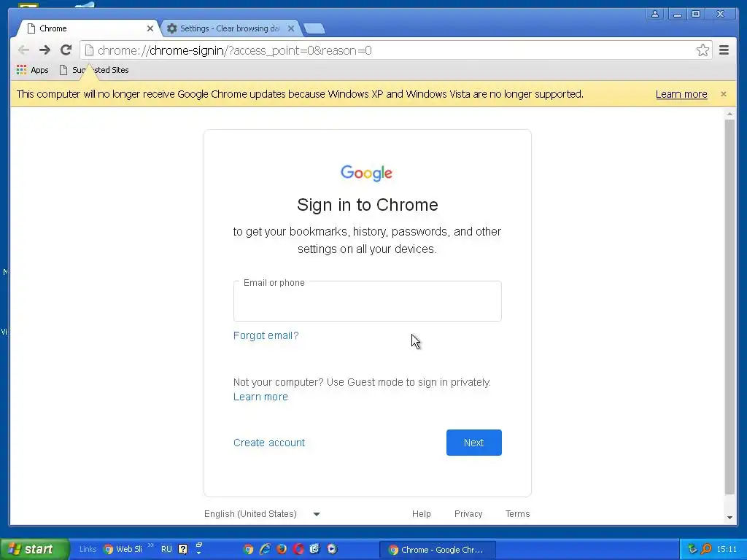
Task: Click the Web Sli link in Links toolbar
Action: tap(123, 549)
